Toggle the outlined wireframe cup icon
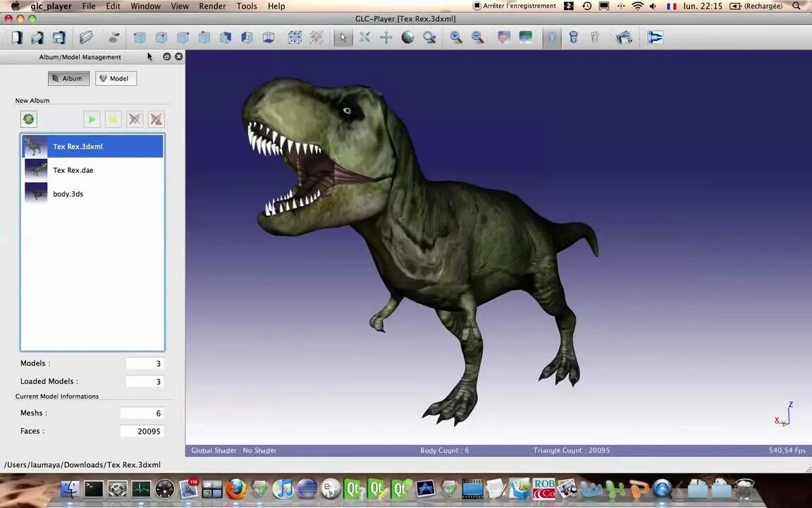The height and width of the screenshot is (508, 812). tap(595, 37)
